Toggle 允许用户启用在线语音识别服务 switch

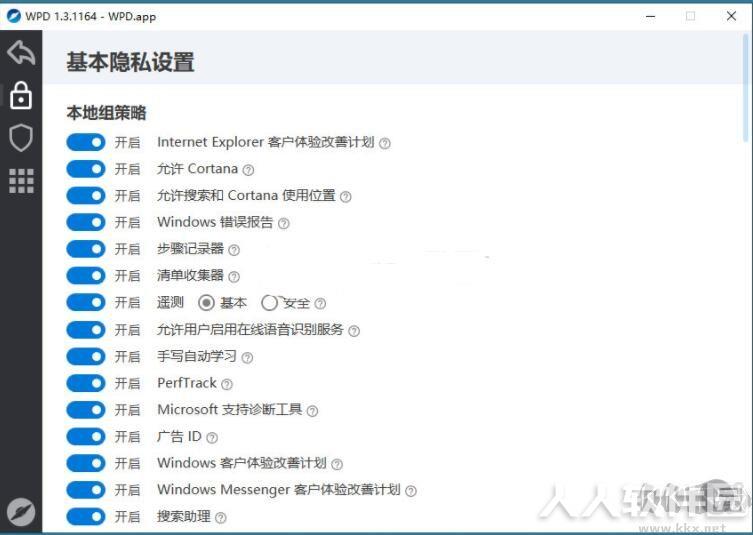pos(85,329)
